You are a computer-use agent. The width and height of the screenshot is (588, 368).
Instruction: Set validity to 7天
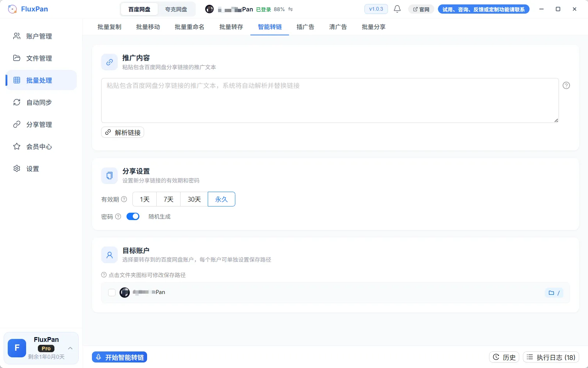(168, 199)
